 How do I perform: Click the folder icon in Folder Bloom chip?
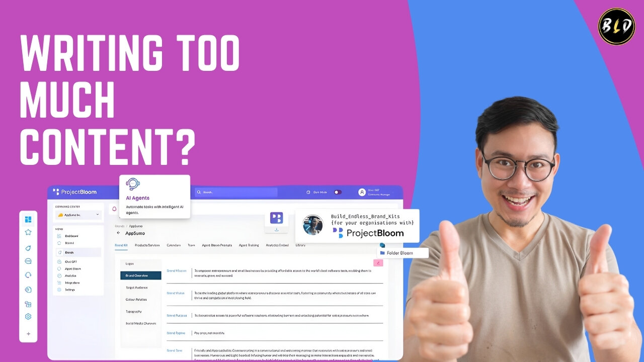382,253
